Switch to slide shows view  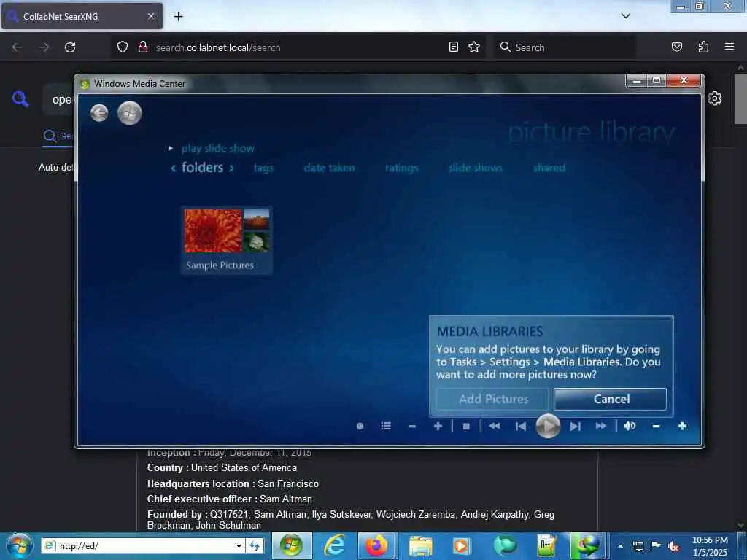click(476, 168)
